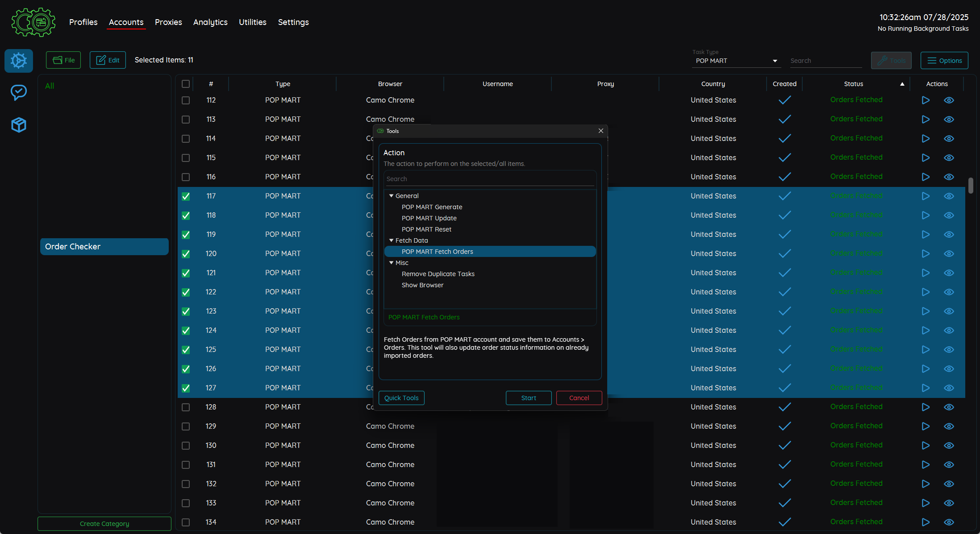This screenshot has width=980, height=534.
Task: View row 113 with the eye icon
Action: tap(949, 119)
